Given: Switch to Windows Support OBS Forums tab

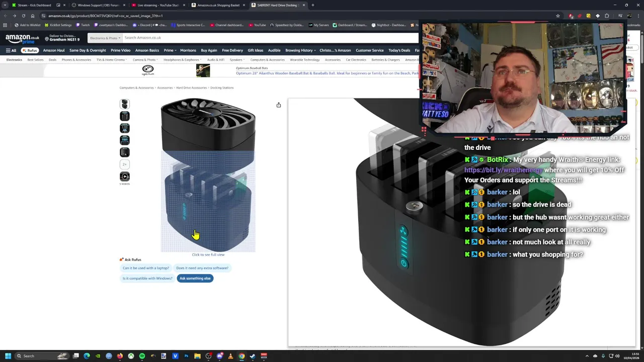Looking at the screenshot, I should [97, 5].
